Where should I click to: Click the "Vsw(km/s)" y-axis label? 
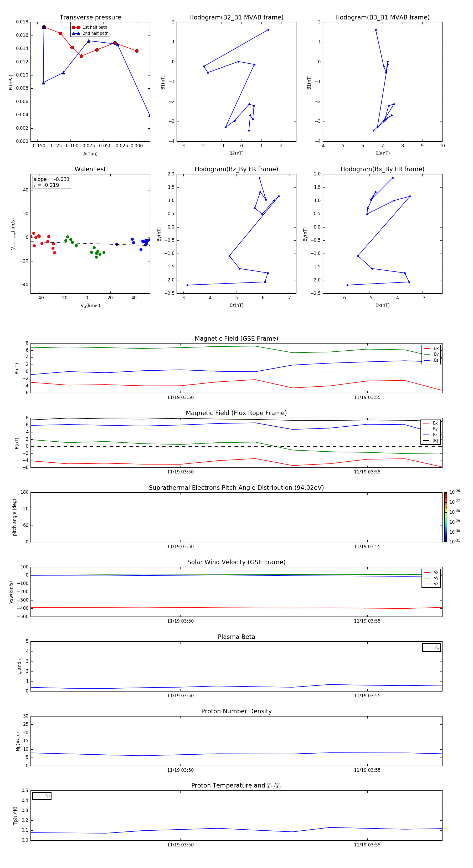11,592
